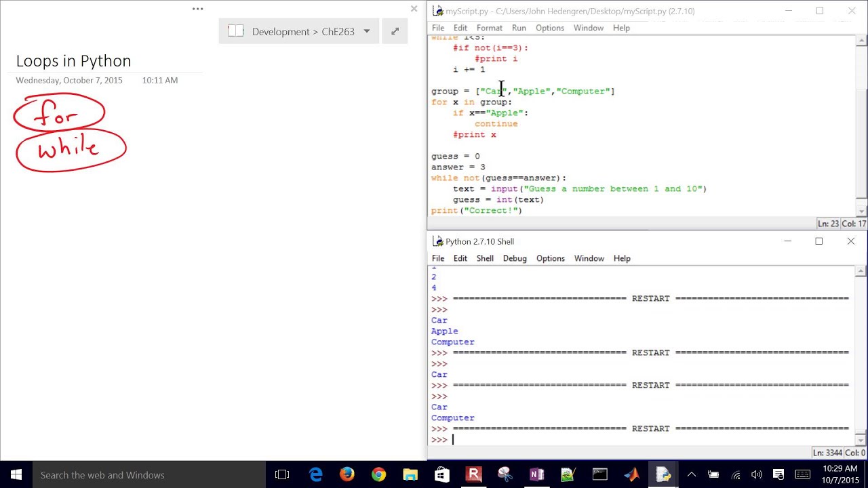Screen dimensions: 868x488
Task: Open the Action Center notifications icon
Action: [x=778, y=474]
